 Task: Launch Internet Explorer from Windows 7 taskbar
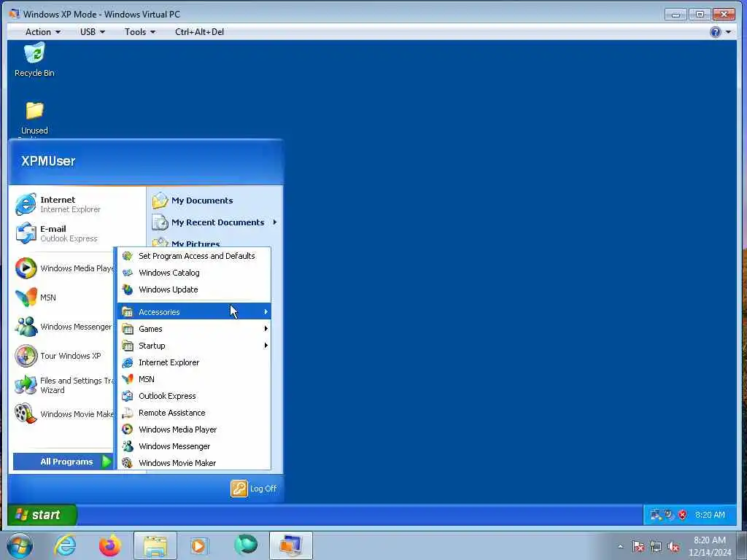pyautogui.click(x=65, y=545)
